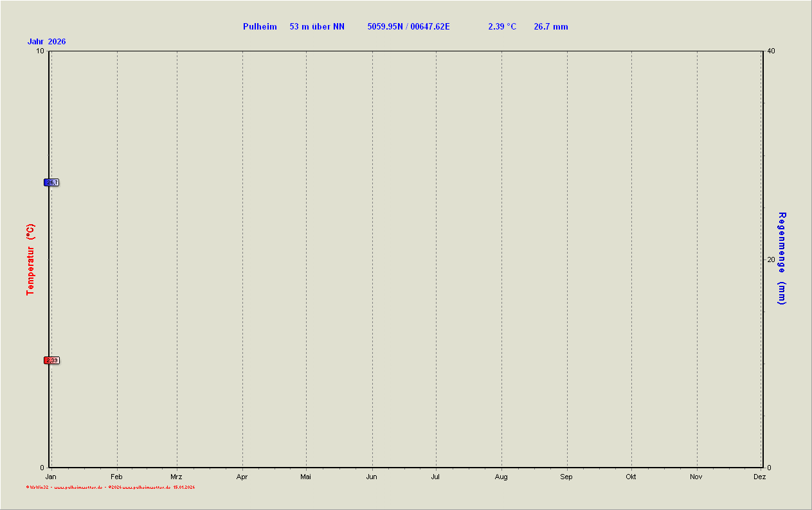The width and height of the screenshot is (812, 510).
Task: Click the Pulheim station name in header
Action: pyautogui.click(x=260, y=26)
